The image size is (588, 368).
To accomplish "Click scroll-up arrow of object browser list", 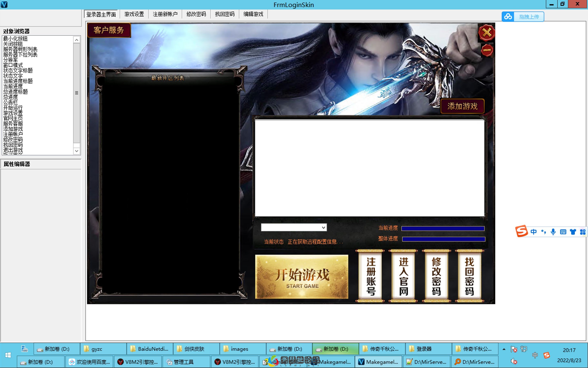I will [77, 40].
